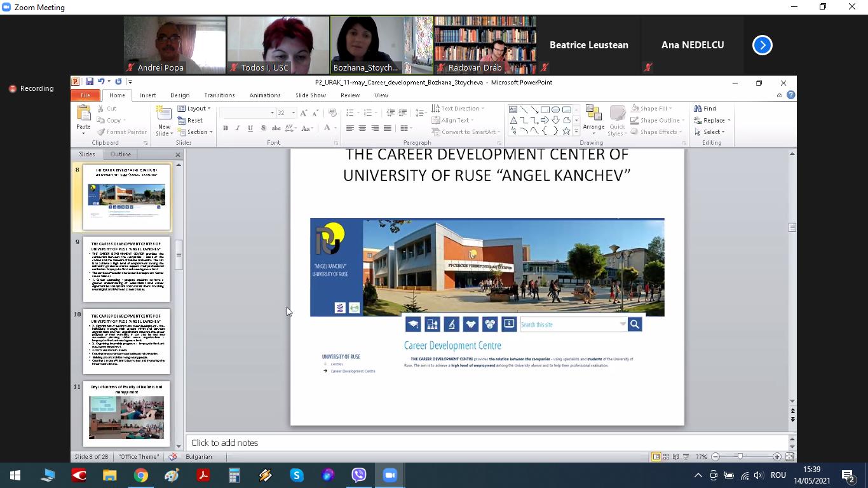Image resolution: width=868 pixels, height=488 pixels.
Task: Open the Replace dropdown arrow
Action: pyautogui.click(x=729, y=120)
